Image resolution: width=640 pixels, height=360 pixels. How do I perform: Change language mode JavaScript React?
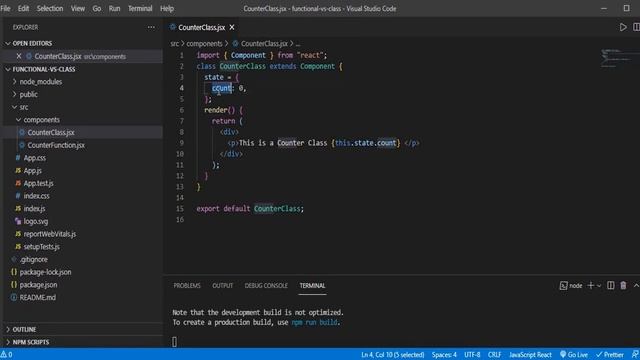pos(530,355)
